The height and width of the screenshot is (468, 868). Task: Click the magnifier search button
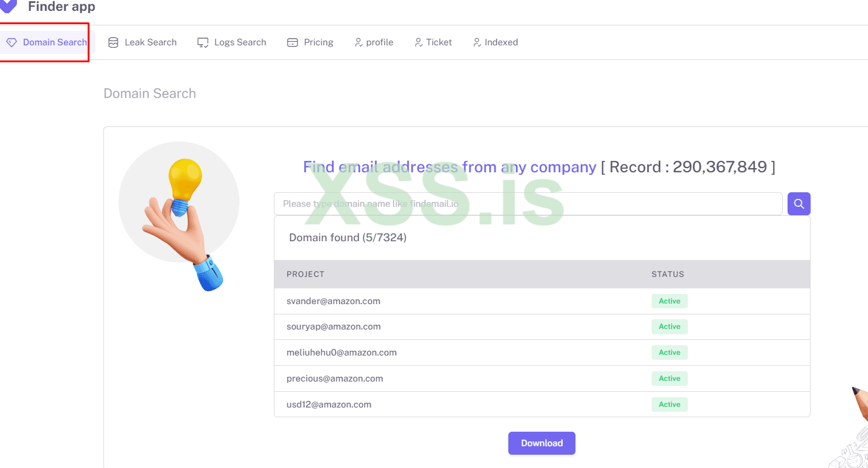click(799, 204)
